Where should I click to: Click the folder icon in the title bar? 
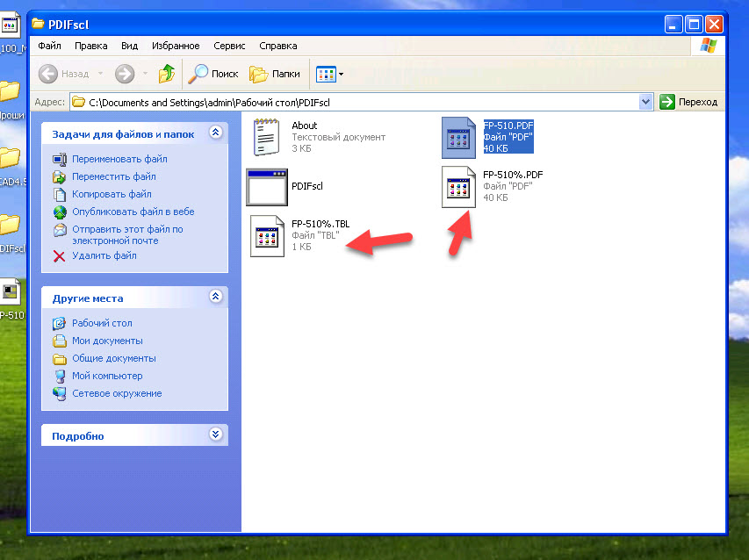[38, 24]
